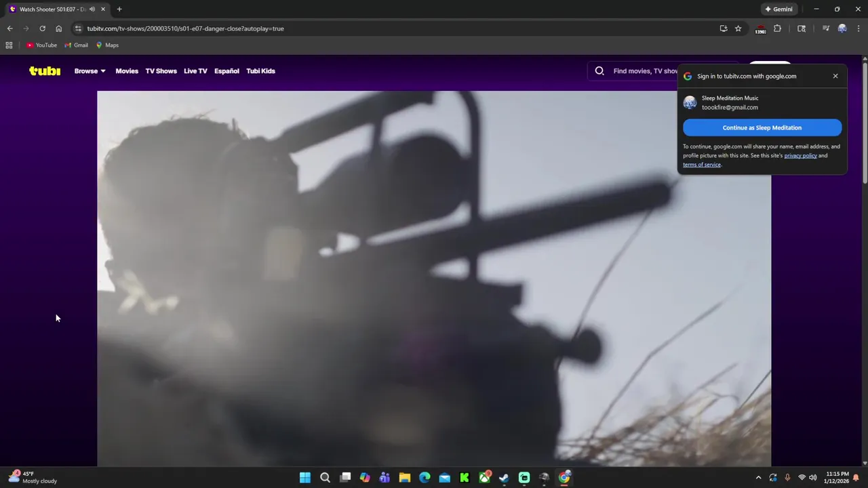Open the Movies section
Image resolution: width=868 pixels, height=488 pixels.
point(127,71)
